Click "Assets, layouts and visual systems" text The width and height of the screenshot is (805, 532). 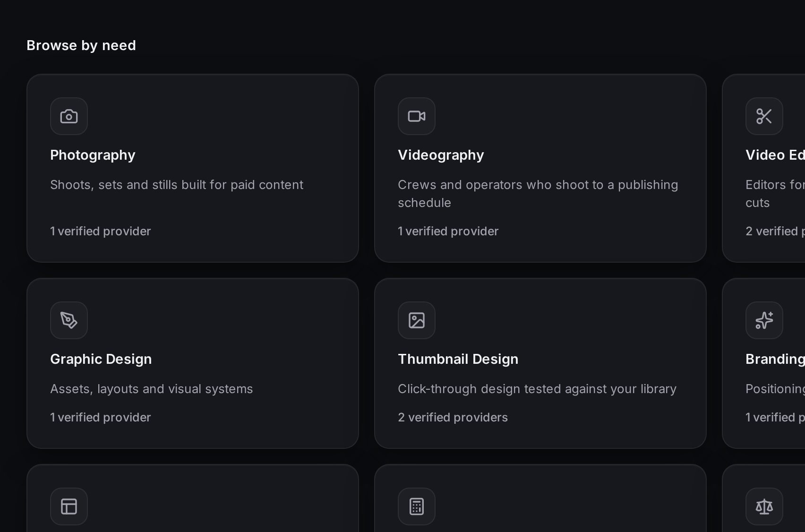(152, 389)
